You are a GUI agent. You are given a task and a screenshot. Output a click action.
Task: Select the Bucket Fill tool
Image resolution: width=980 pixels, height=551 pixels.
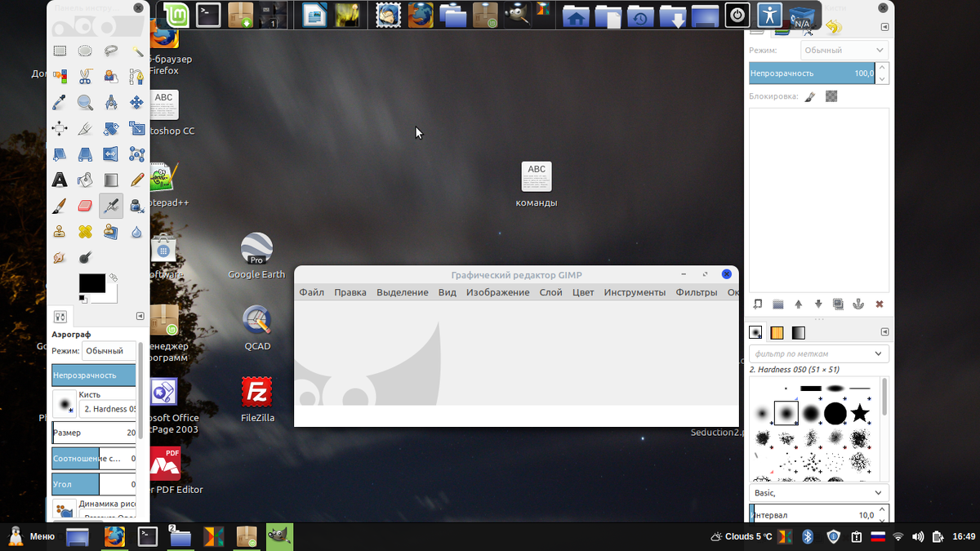tap(85, 180)
